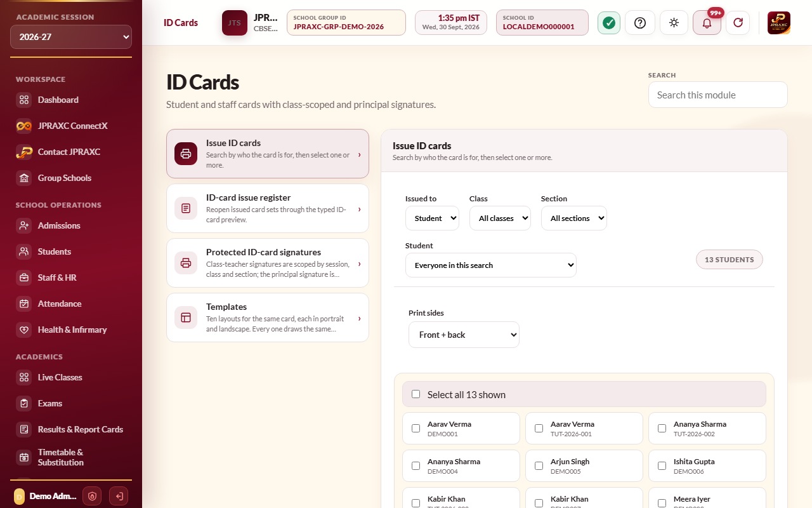Open the Protected ID-card signatures panel
Image resolution: width=812 pixels, height=508 pixels.
268,263
